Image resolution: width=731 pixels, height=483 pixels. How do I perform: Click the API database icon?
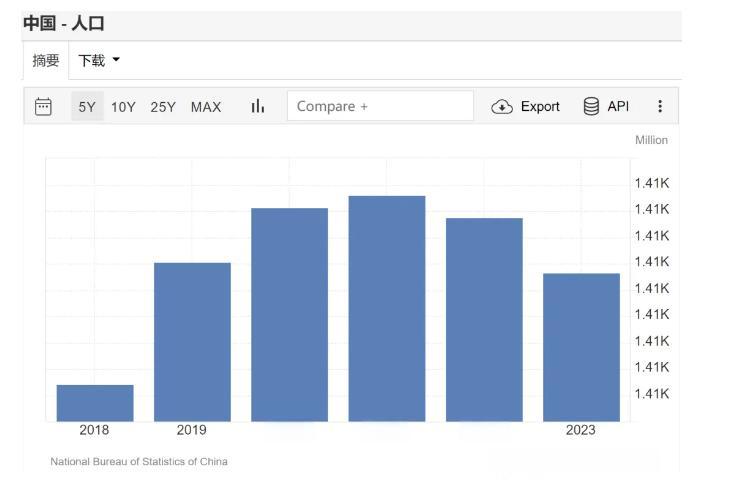pyautogui.click(x=591, y=106)
